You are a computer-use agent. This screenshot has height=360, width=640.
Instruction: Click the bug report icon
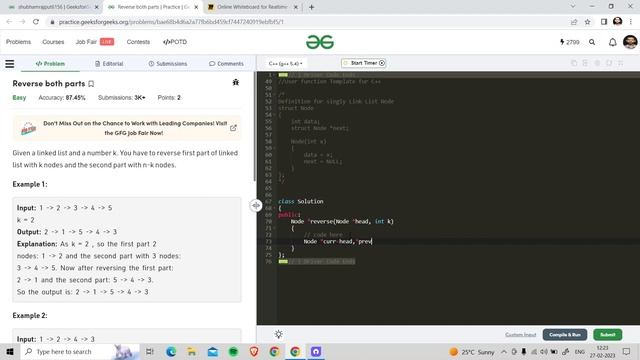236,82
